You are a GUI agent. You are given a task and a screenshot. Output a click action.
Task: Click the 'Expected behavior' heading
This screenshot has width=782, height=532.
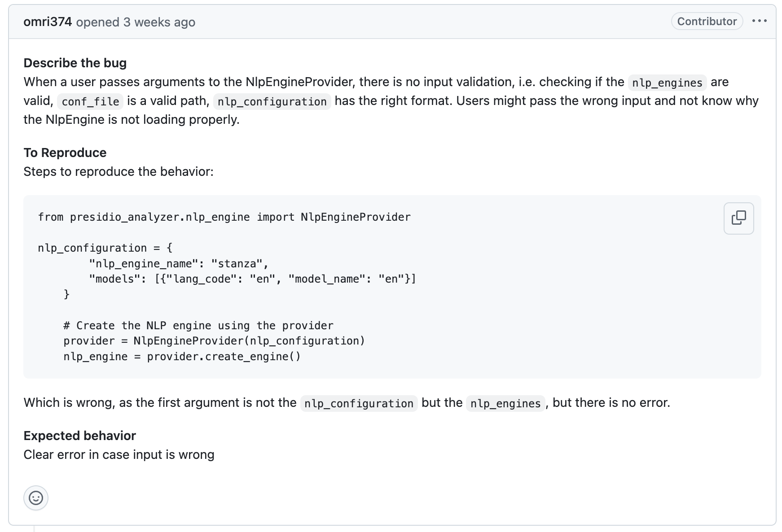coord(79,436)
